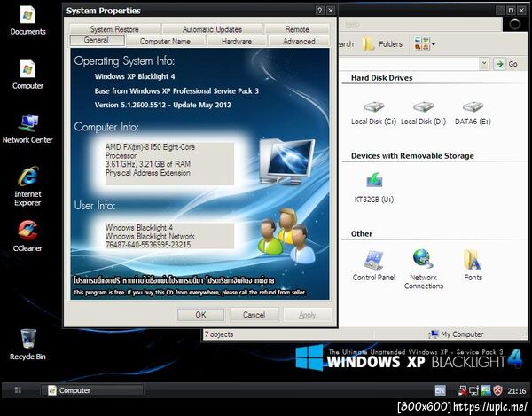This screenshot has width=532, height=416.
Task: Switch to the Hardware tab
Action: 237,41
